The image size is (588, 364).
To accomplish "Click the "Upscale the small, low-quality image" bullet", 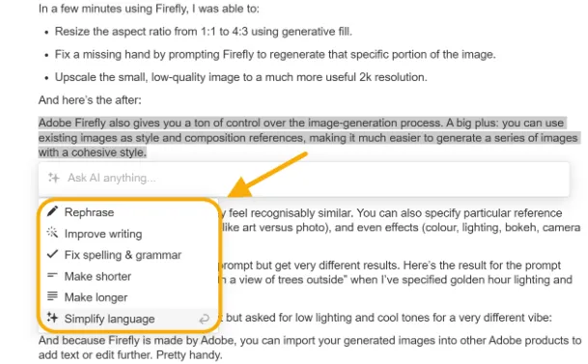I will coord(240,77).
